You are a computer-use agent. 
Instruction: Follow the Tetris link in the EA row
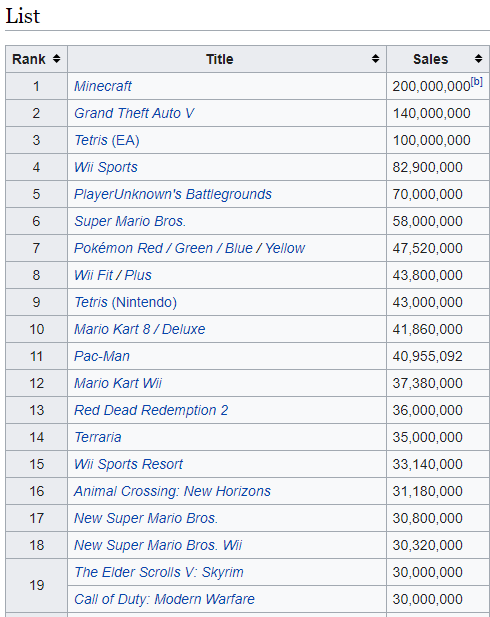click(91, 140)
